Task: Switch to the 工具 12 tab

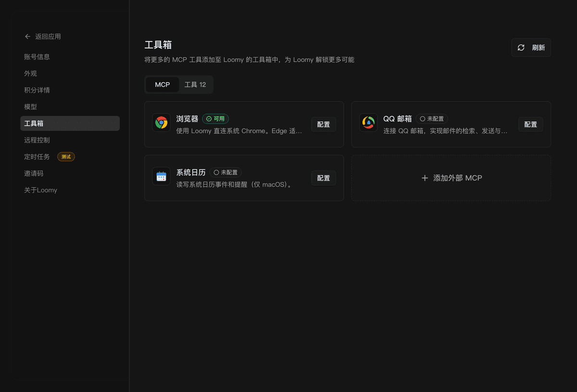Action: click(194, 84)
